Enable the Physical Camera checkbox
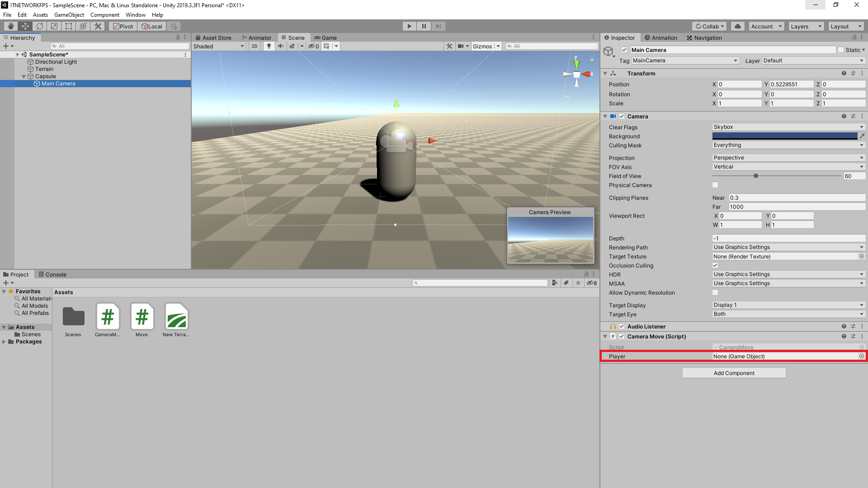This screenshot has height=488, width=868. [x=715, y=185]
